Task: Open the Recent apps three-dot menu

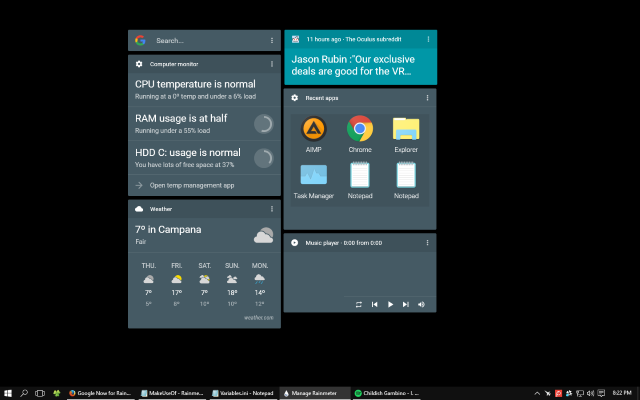Action: [x=427, y=98]
